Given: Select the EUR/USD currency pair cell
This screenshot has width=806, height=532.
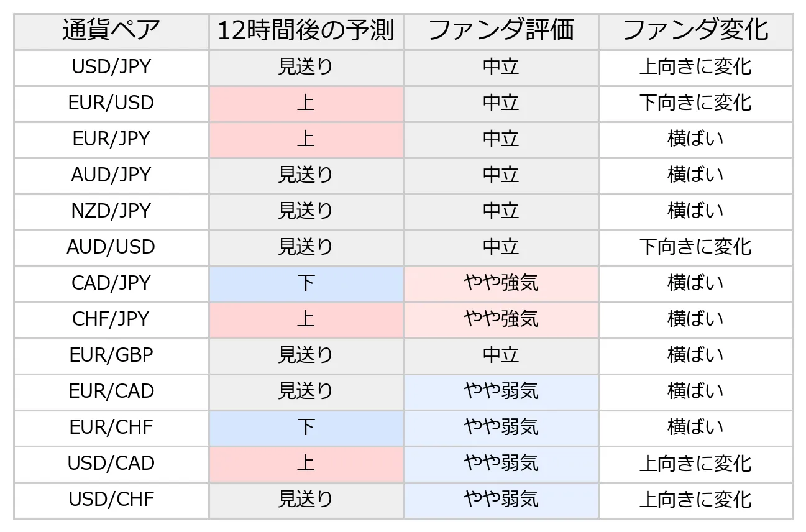Looking at the screenshot, I should (111, 103).
